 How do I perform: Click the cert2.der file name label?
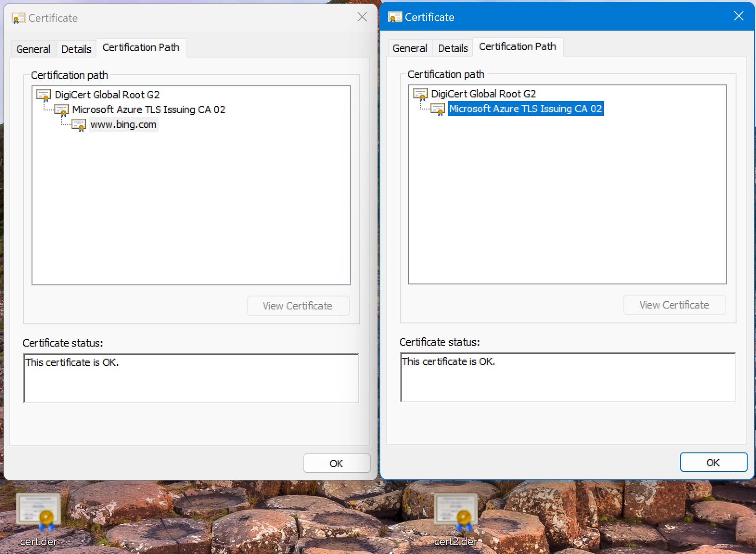pos(456,541)
